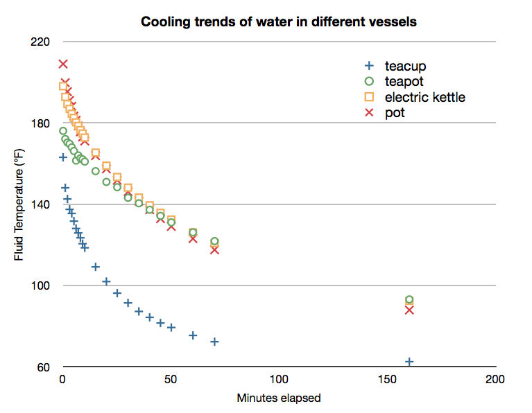This screenshot has height=413, width=532.
Task: Select the "teapot" legend label text
Action: (404, 82)
